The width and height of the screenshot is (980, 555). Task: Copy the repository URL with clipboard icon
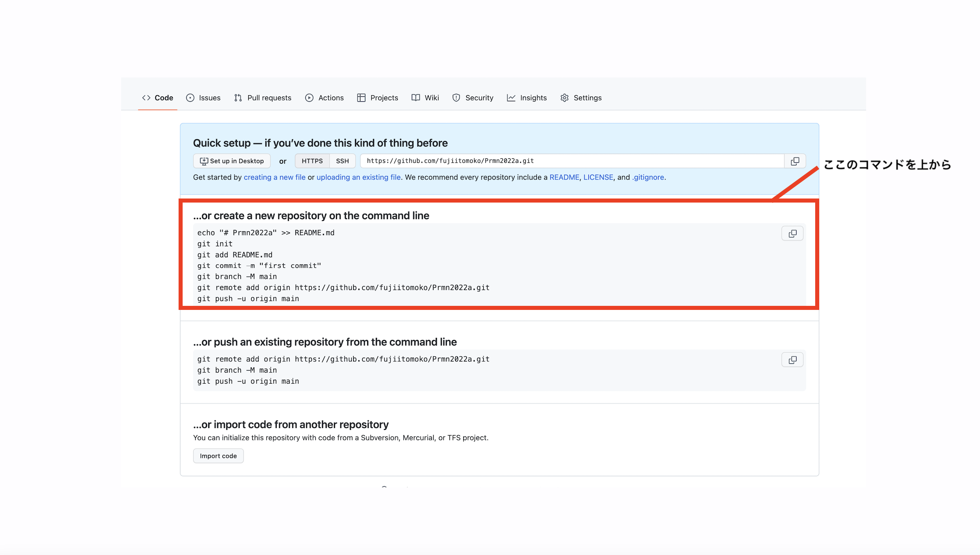(x=795, y=161)
